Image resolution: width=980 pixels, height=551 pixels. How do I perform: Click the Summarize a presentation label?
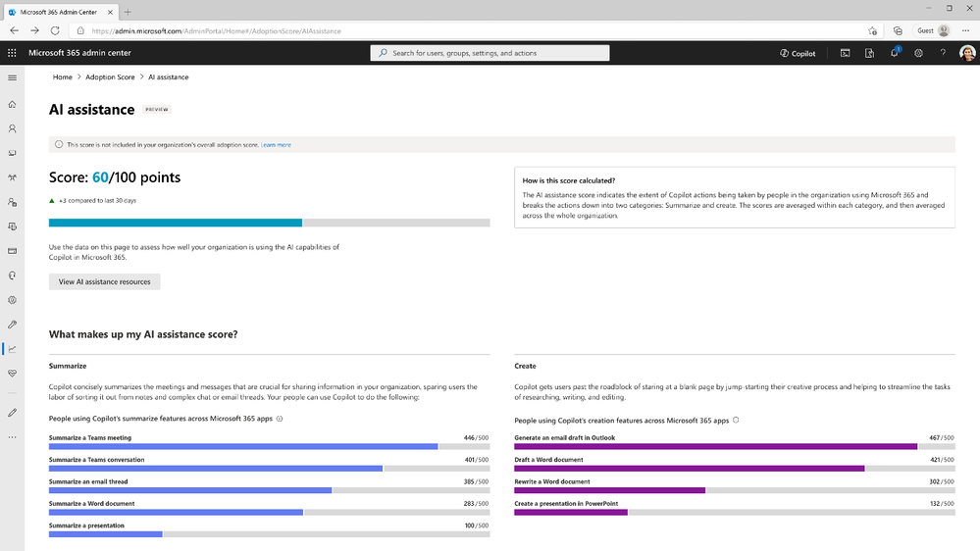point(86,526)
